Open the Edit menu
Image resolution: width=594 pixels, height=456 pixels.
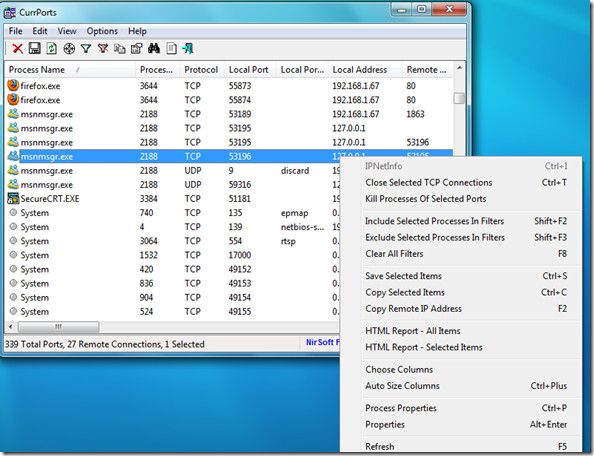[40, 31]
